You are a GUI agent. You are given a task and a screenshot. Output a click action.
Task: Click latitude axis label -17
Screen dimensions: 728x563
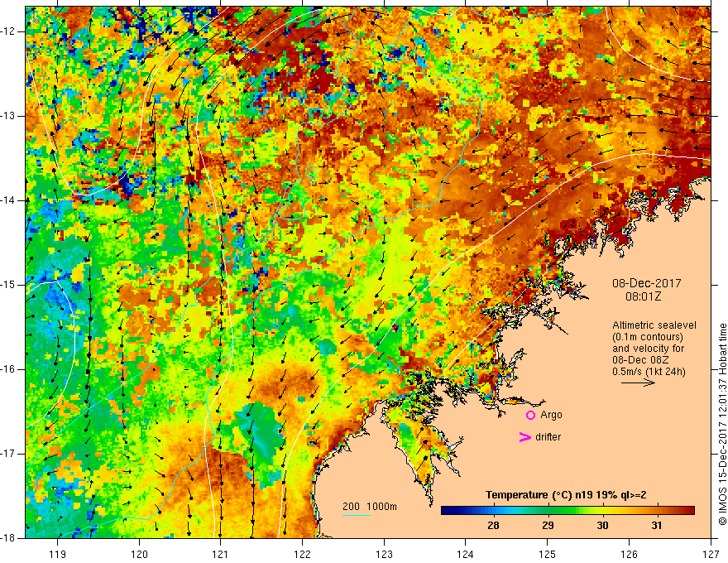(8, 454)
